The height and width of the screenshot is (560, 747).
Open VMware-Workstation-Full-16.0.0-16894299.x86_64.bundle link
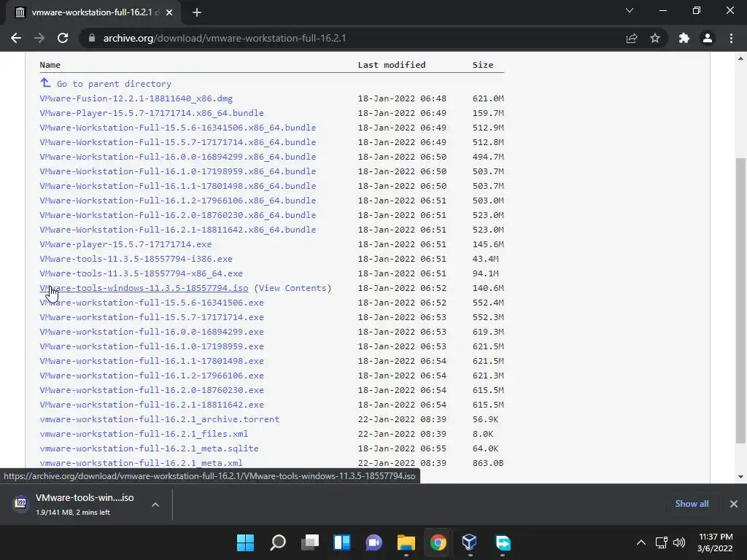(x=178, y=157)
